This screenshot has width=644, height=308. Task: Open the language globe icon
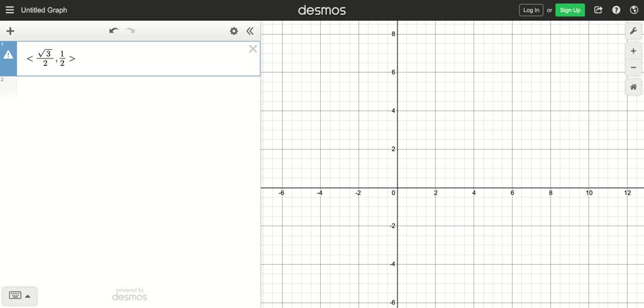point(634,10)
